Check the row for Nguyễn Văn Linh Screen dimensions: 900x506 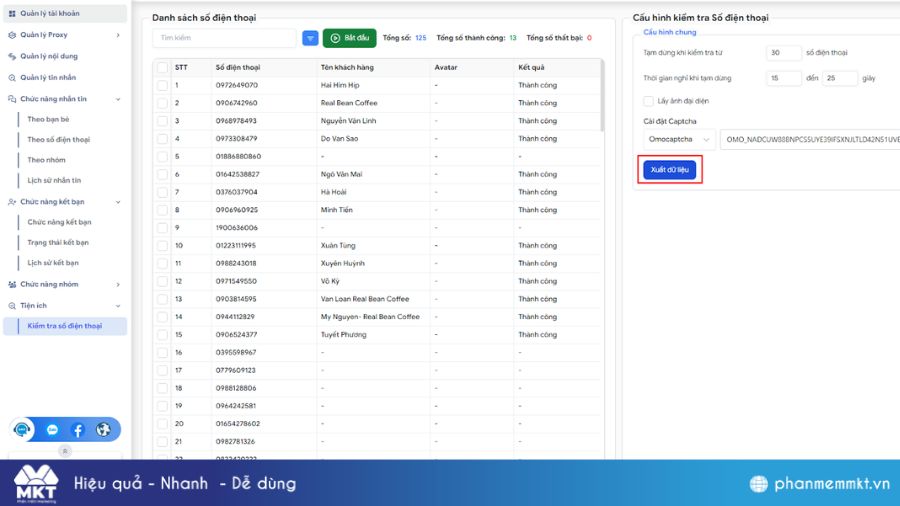162,120
